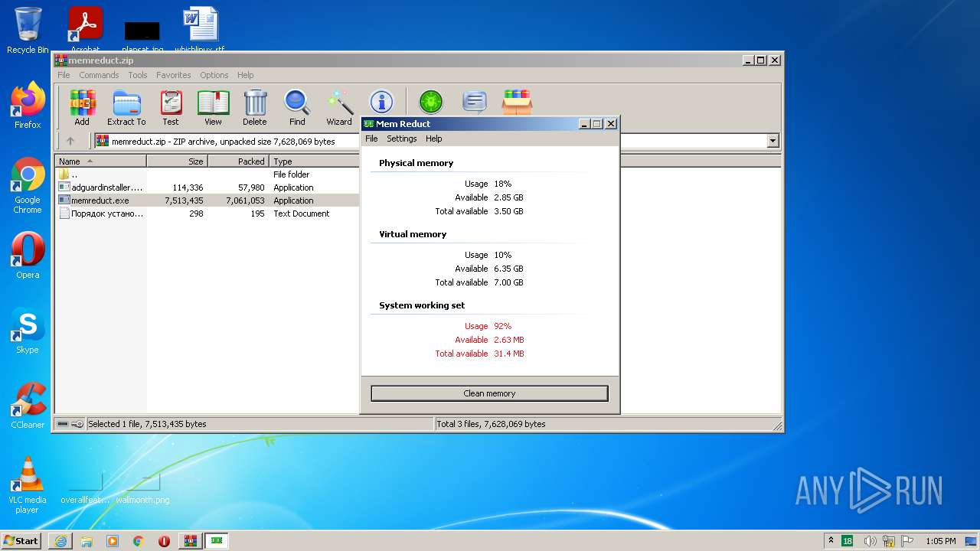
Task: Click the network tray icon
Action: (889, 541)
